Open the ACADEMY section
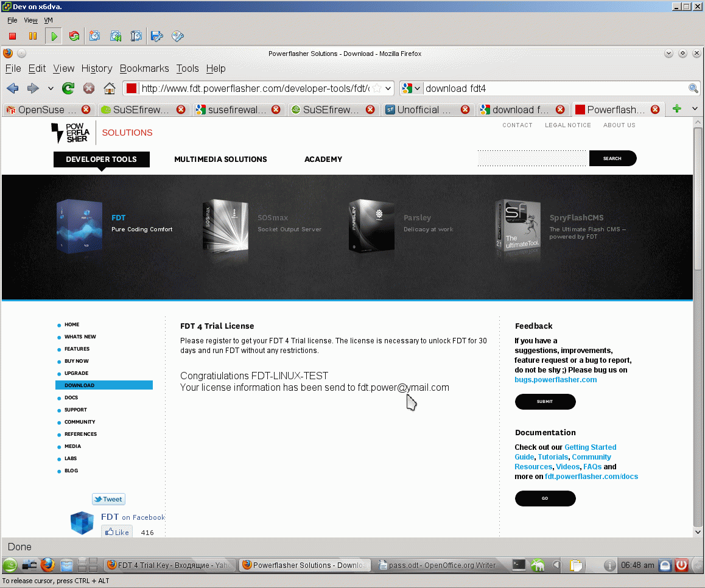 tap(323, 159)
